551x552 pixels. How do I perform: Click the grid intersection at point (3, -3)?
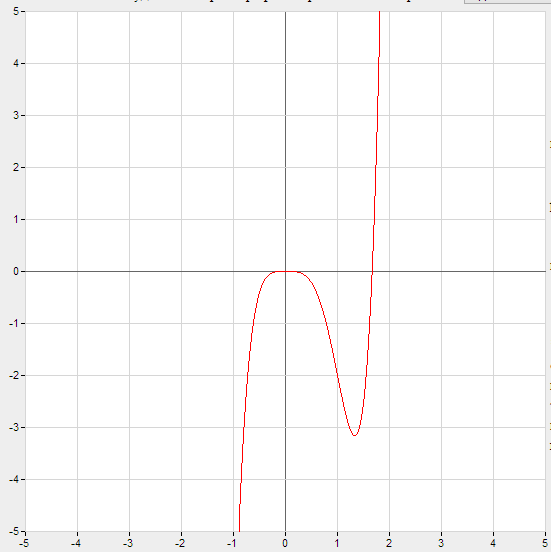[441, 427]
